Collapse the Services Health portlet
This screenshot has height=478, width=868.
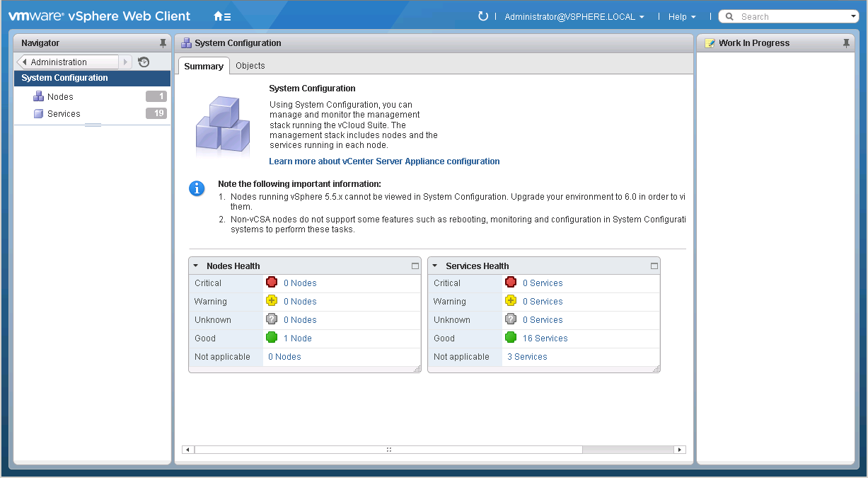click(435, 266)
